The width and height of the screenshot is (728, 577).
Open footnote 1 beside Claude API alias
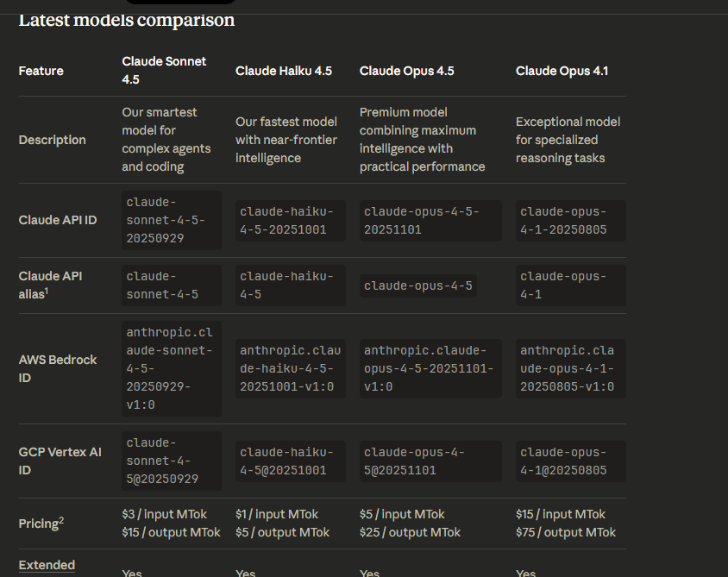tap(46, 292)
